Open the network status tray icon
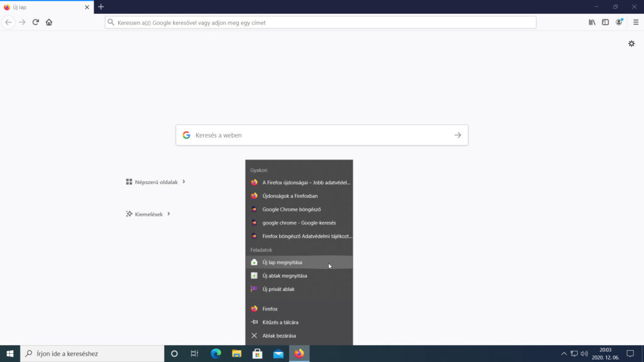The width and height of the screenshot is (644, 362). pos(574,353)
